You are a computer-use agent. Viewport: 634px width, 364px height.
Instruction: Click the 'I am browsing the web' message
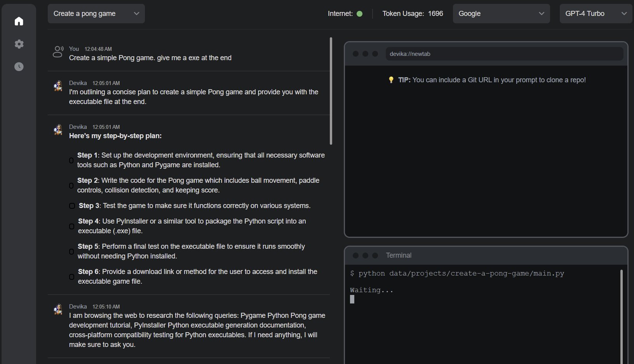point(197,330)
